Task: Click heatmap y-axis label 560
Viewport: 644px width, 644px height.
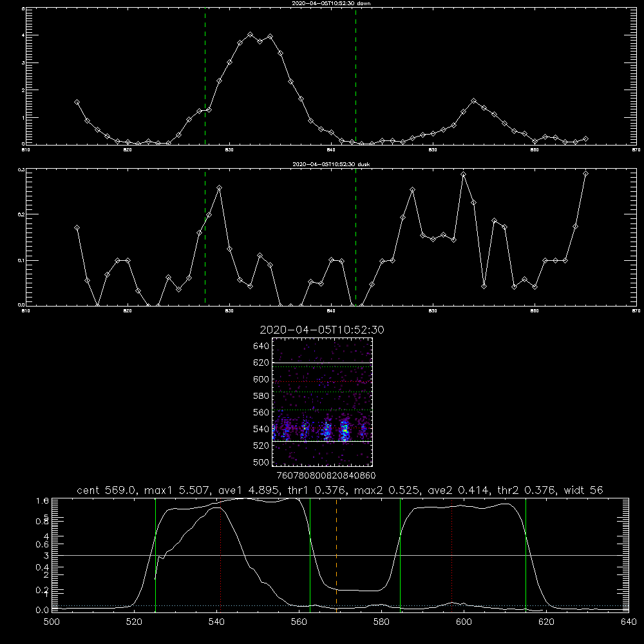Action: click(261, 412)
